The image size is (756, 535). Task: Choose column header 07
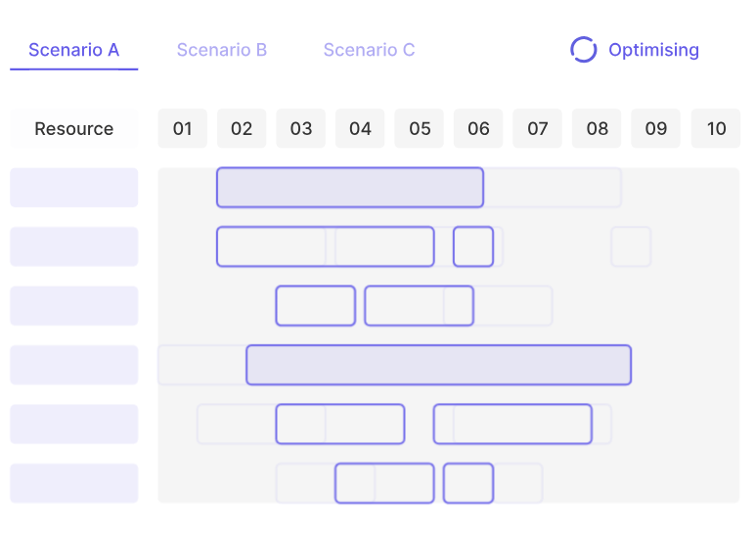pos(537,128)
